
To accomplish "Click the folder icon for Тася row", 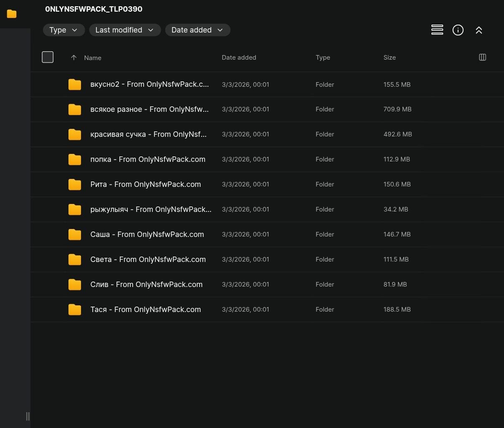I will coord(75,310).
